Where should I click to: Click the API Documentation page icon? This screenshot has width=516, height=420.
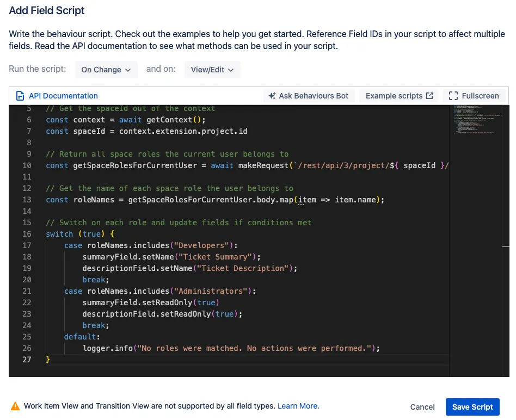[x=20, y=96]
